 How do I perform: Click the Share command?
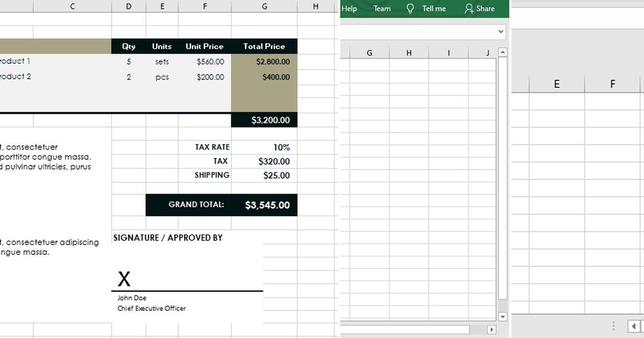[x=478, y=8]
